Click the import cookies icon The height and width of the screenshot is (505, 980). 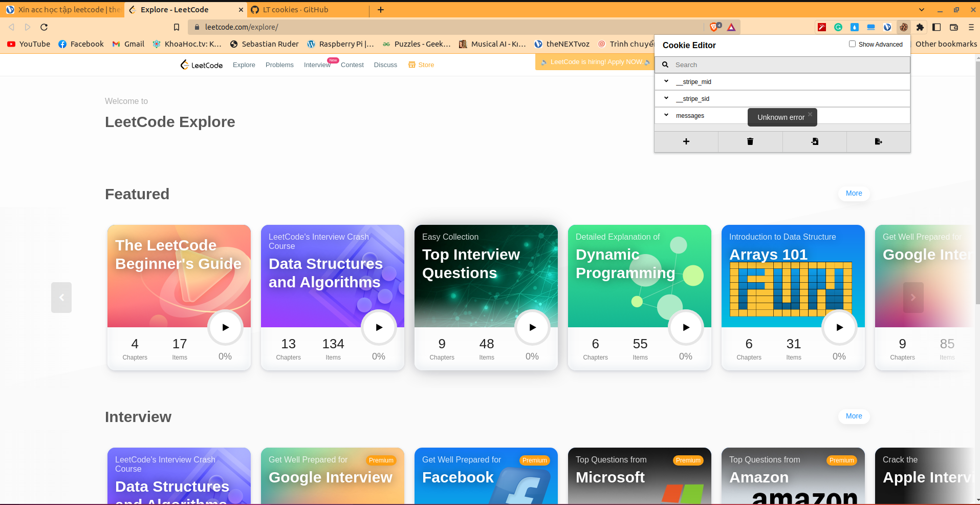pos(815,141)
